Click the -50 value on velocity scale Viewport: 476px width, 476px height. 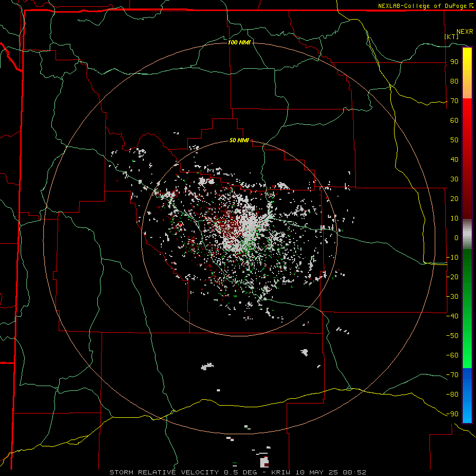pos(452,336)
